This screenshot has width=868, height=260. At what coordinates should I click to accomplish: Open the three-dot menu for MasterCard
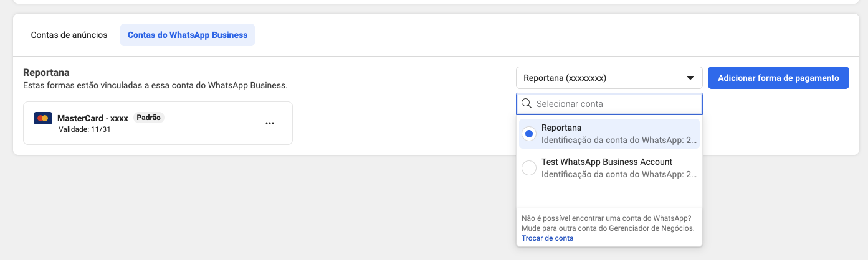pyautogui.click(x=270, y=123)
